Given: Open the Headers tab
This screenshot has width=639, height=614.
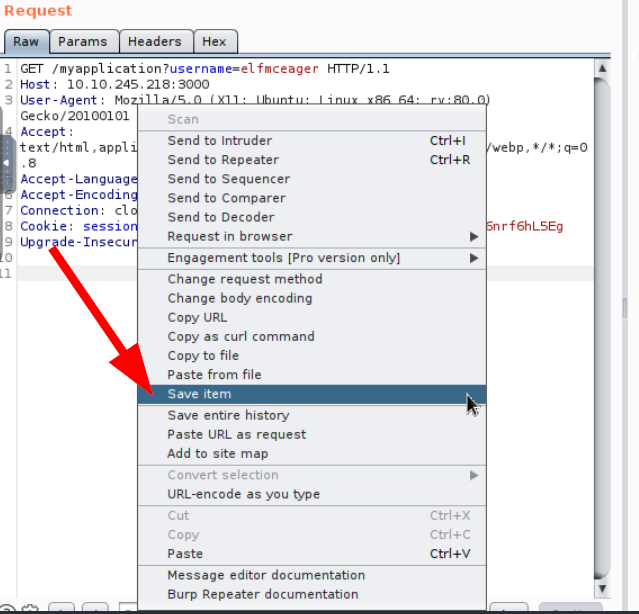Looking at the screenshot, I should 155,42.
